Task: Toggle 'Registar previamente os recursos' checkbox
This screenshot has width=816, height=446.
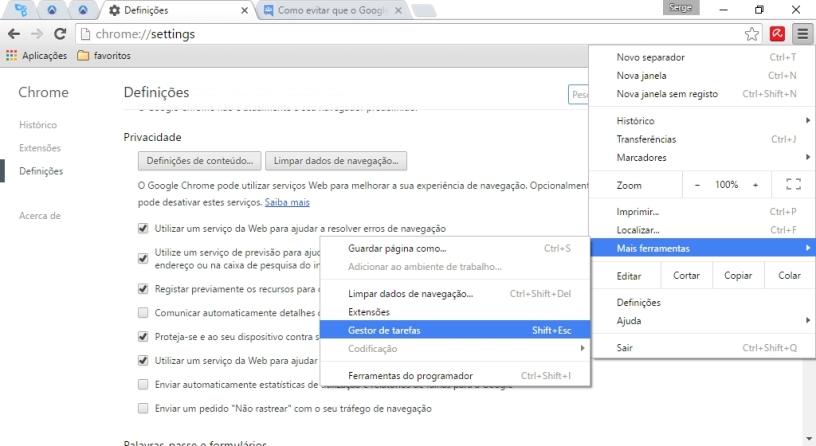Action: click(143, 289)
